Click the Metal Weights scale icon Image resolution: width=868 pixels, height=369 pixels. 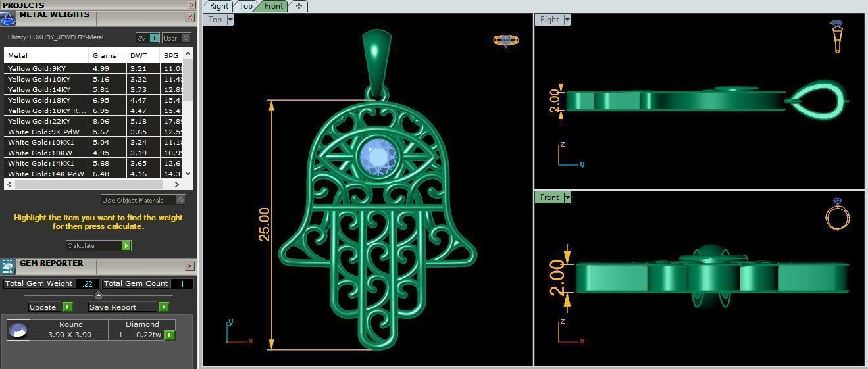pyautogui.click(x=8, y=18)
